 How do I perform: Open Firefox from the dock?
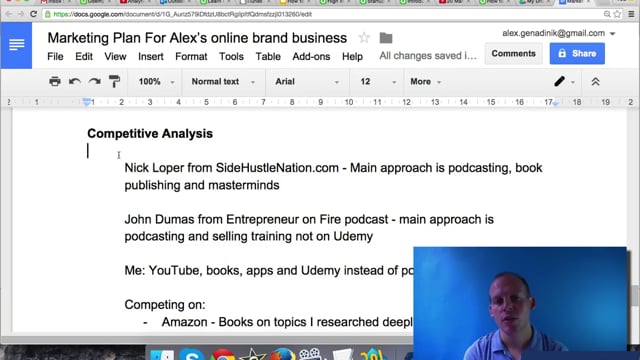(x=282, y=354)
